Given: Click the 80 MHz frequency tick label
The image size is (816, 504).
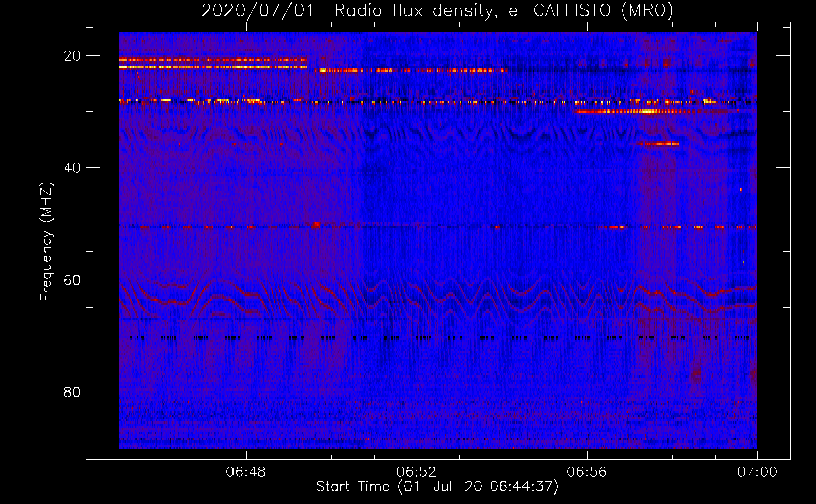Looking at the screenshot, I should pyautogui.click(x=72, y=392).
